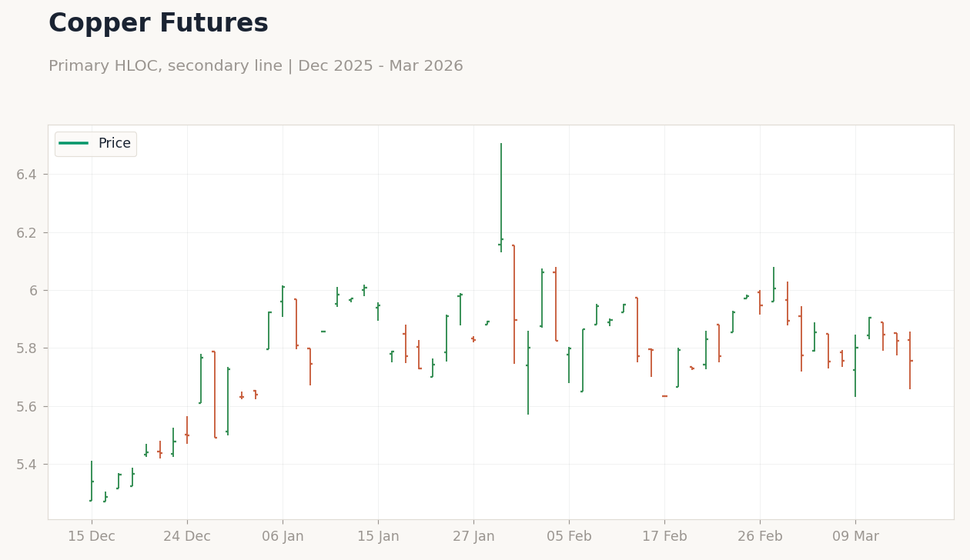The image size is (970, 560).
Task: Click the '15 Jan' x-axis label
Action: click(378, 537)
